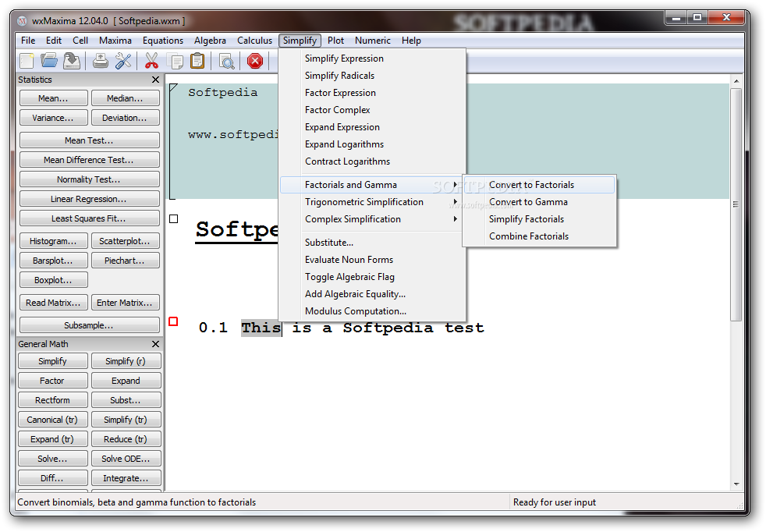Screen dimensions: 766x532
Task: Close the General Math panel
Action: pyautogui.click(x=155, y=344)
